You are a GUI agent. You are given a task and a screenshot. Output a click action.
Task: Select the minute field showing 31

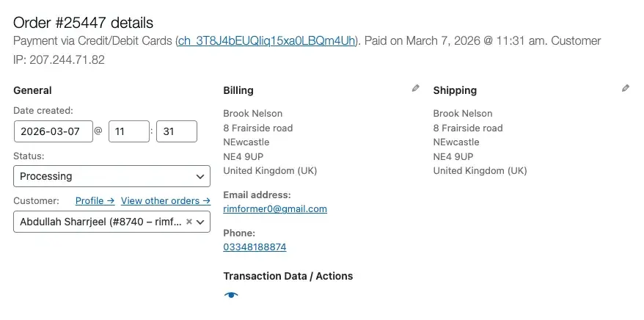click(176, 131)
